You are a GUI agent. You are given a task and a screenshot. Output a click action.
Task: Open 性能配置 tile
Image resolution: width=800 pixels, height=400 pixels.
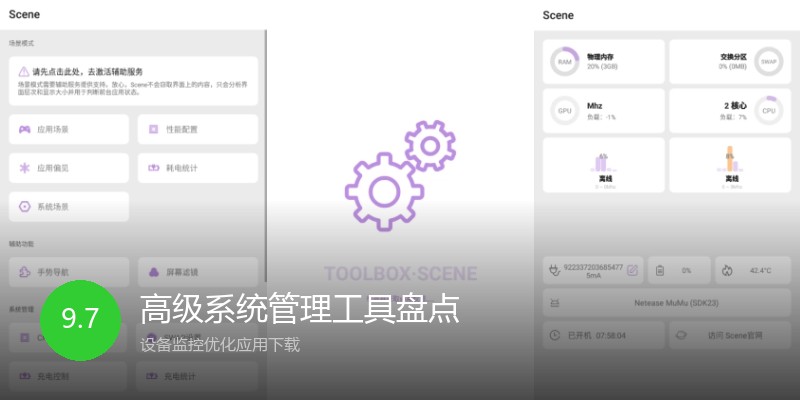[x=197, y=129]
